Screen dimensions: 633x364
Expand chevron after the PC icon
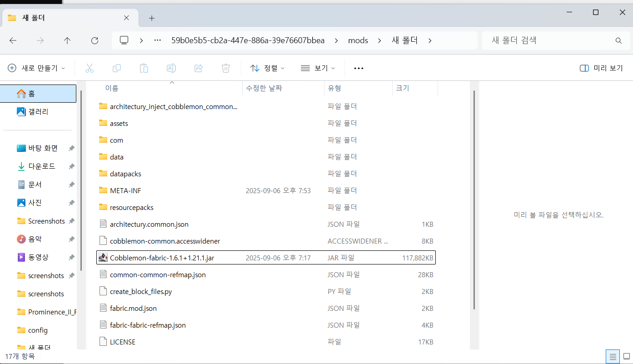tap(141, 40)
